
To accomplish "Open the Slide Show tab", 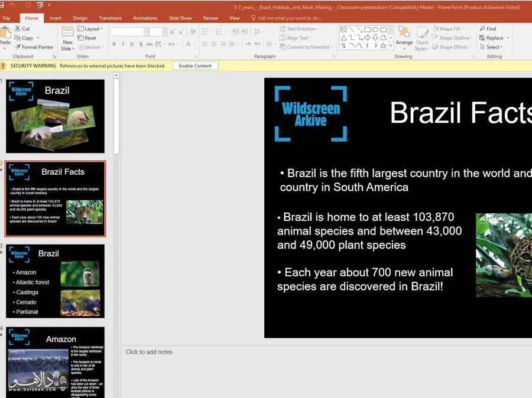I will [x=180, y=18].
